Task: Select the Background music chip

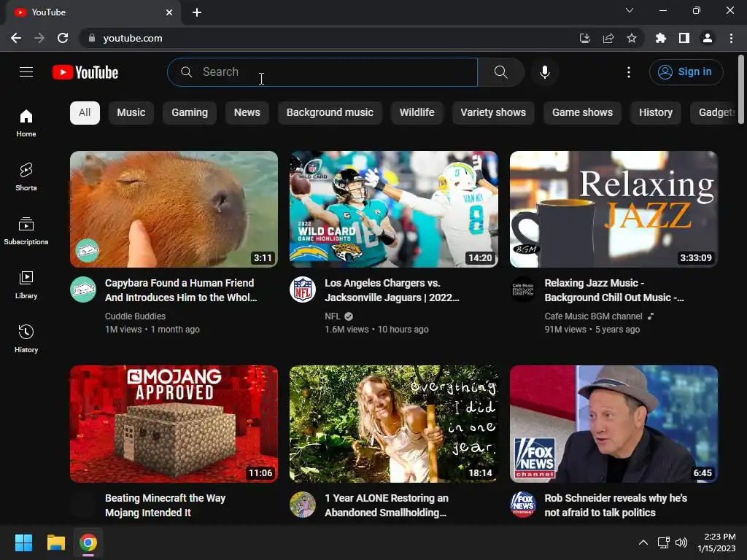Action: pos(330,113)
